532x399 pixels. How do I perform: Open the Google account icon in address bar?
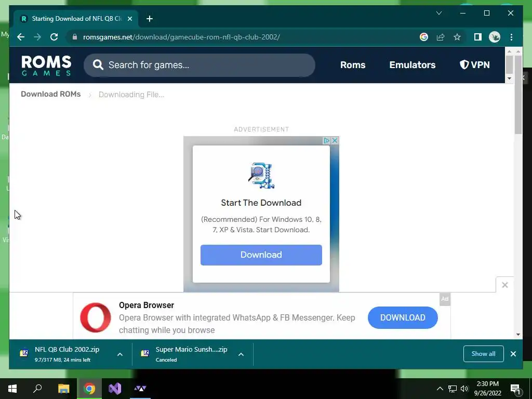click(x=424, y=37)
